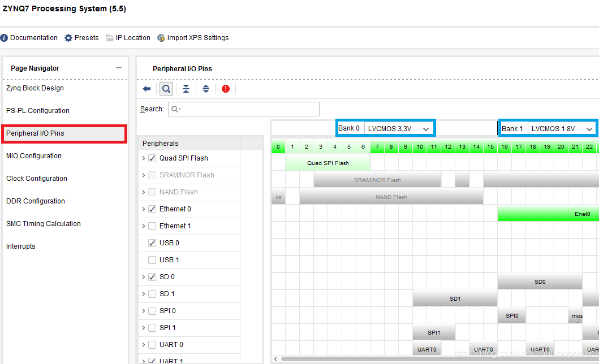Select green Enet0 pin block
599x364 pixels.
[x=548, y=214]
